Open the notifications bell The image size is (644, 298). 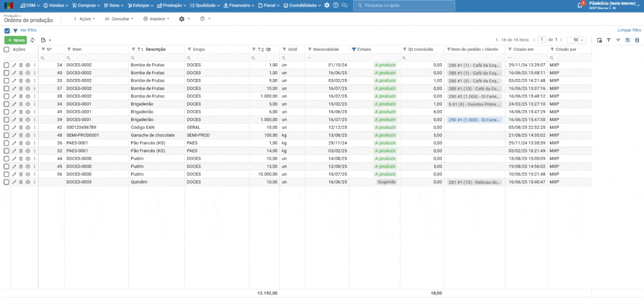click(x=580, y=6)
